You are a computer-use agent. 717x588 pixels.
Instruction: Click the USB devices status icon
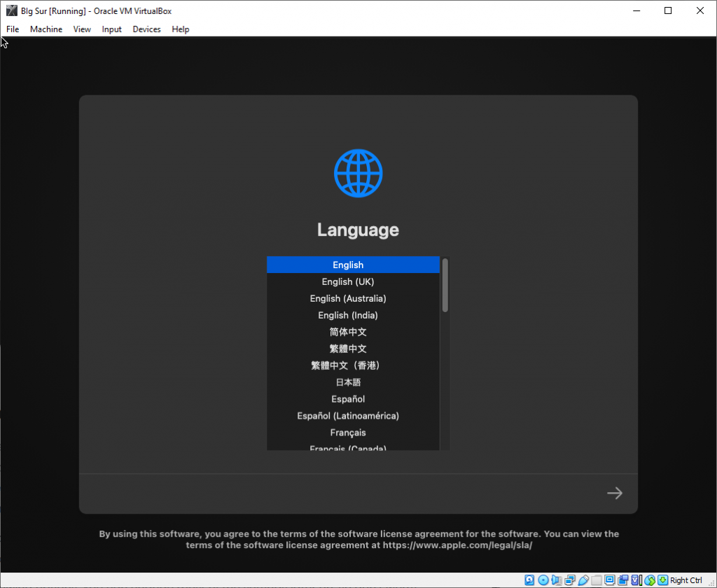[583, 580]
